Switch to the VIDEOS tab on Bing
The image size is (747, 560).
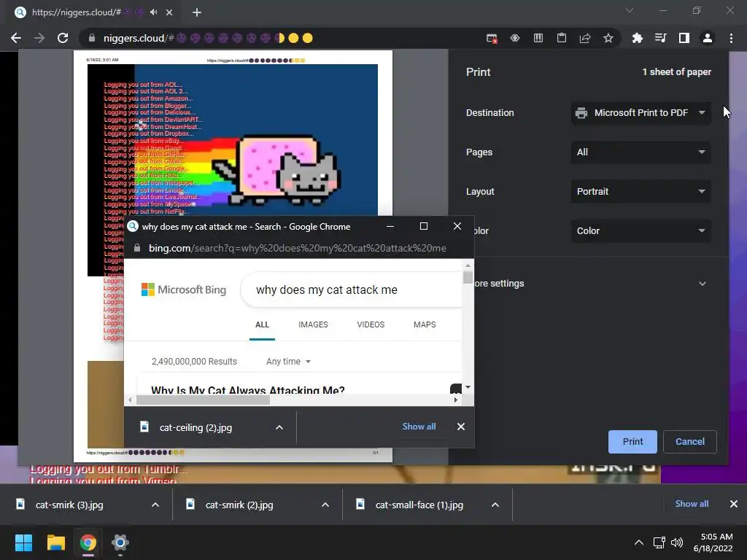371,324
